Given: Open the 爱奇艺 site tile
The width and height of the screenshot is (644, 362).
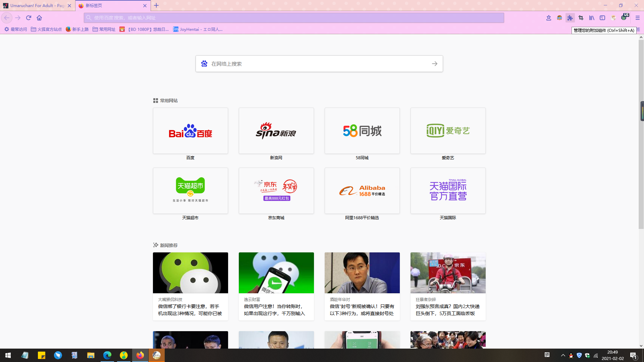Looking at the screenshot, I should 448,131.
